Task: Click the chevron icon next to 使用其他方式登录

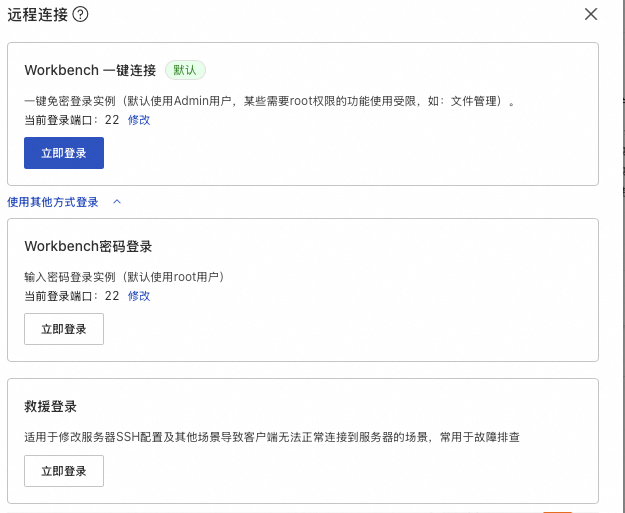Action: [x=117, y=202]
